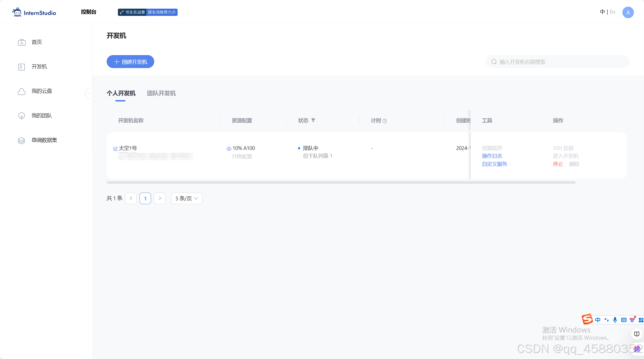The width and height of the screenshot is (644, 359).
Task: Expand the 5 条/页 page size dropdown
Action: tap(187, 198)
